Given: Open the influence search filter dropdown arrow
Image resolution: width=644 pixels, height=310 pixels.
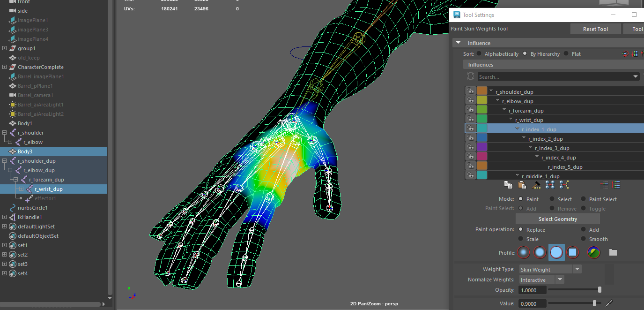Looking at the screenshot, I should 636,76.
